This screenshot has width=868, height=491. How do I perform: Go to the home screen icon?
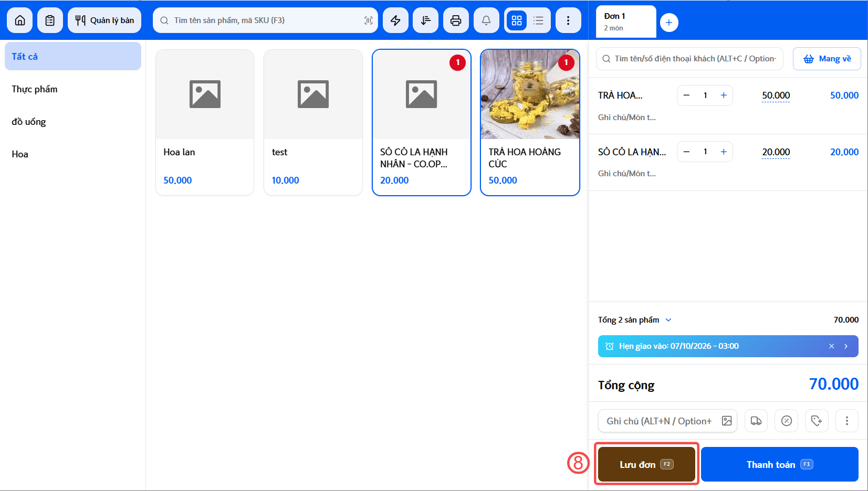point(20,20)
